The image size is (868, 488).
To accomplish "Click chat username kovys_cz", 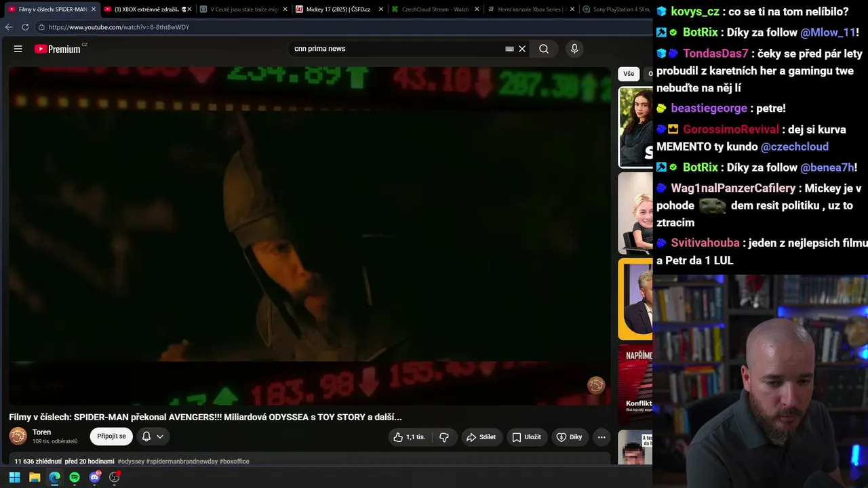I will click(695, 12).
